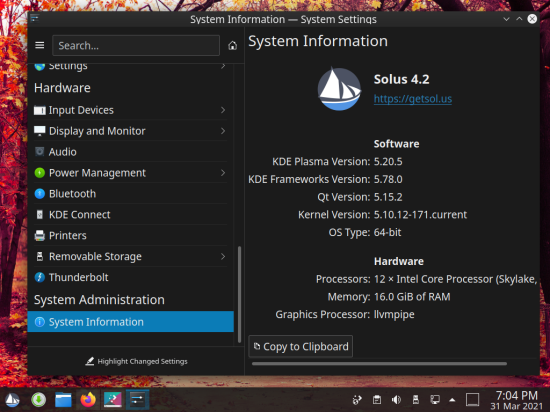Click the green Power Management icon
Viewport: 550px width, 412px height.
tap(40, 173)
